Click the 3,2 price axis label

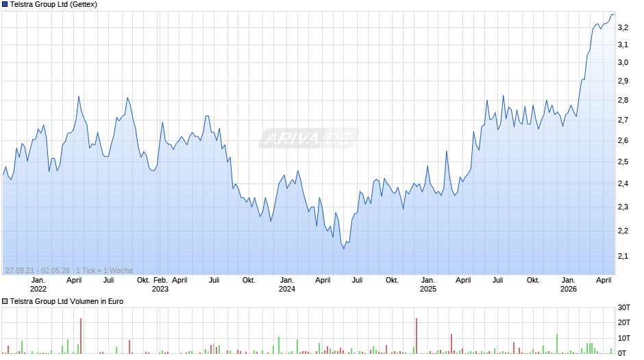point(623,27)
